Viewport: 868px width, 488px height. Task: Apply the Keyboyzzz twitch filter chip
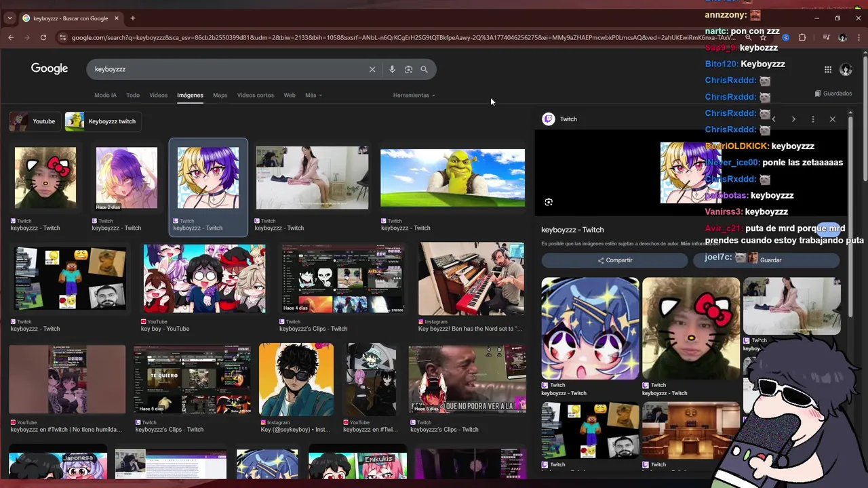point(102,121)
